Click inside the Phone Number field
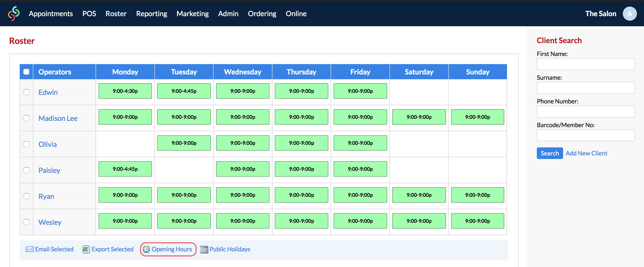The height and width of the screenshot is (267, 644). pos(585,112)
